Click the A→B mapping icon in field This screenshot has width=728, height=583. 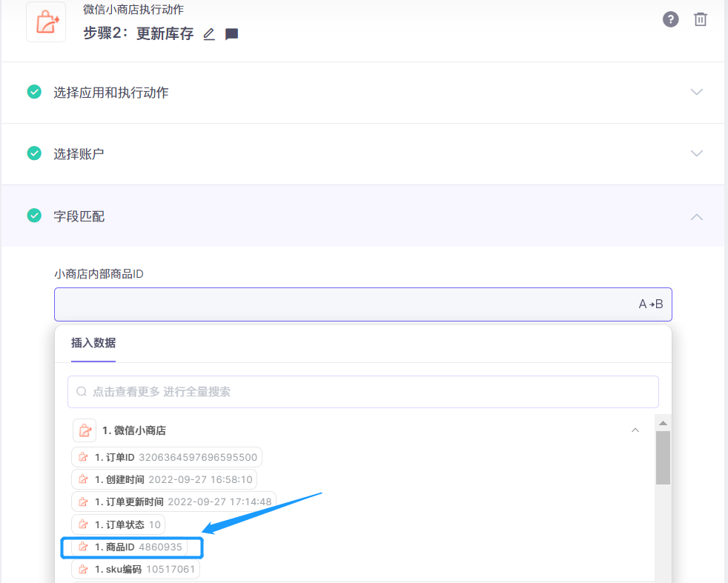[650, 304]
